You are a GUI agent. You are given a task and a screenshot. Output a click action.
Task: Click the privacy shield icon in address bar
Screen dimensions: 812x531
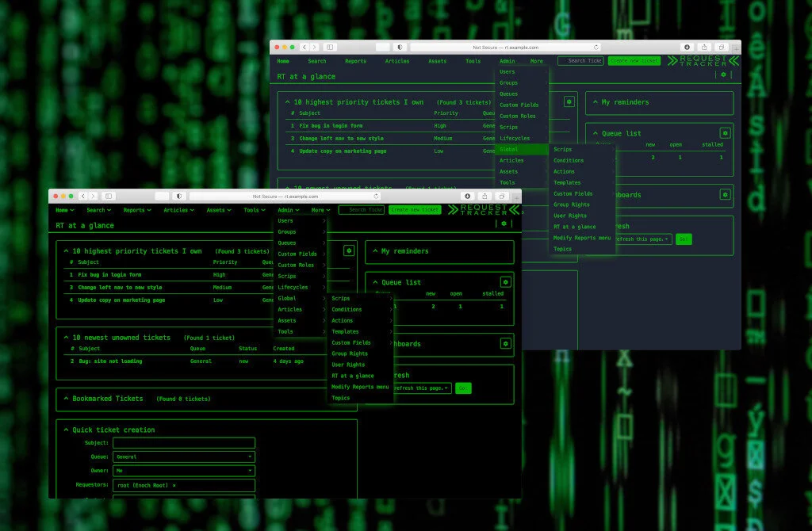178,196
